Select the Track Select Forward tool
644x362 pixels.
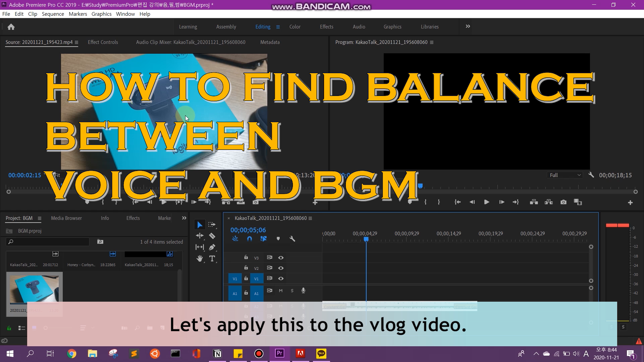tap(212, 225)
